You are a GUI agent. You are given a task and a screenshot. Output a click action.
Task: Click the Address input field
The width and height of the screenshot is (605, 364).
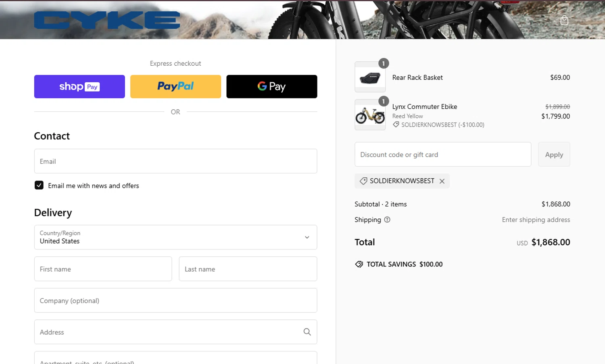175,332
